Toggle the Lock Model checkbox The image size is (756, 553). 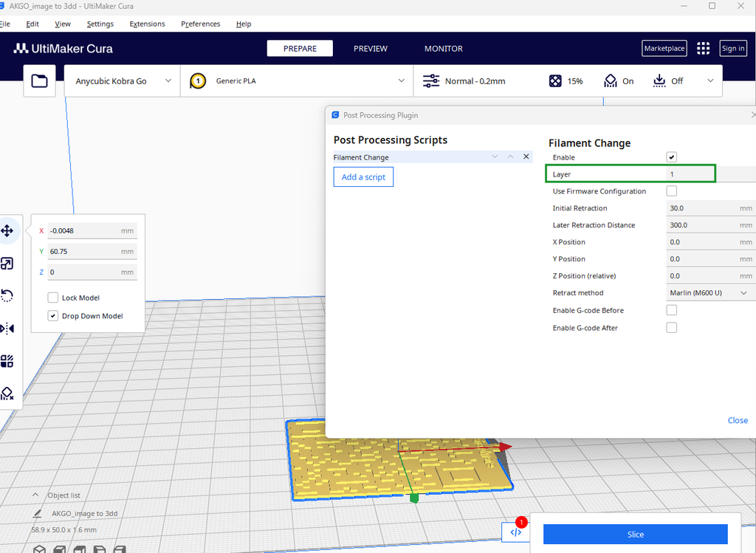(x=53, y=298)
